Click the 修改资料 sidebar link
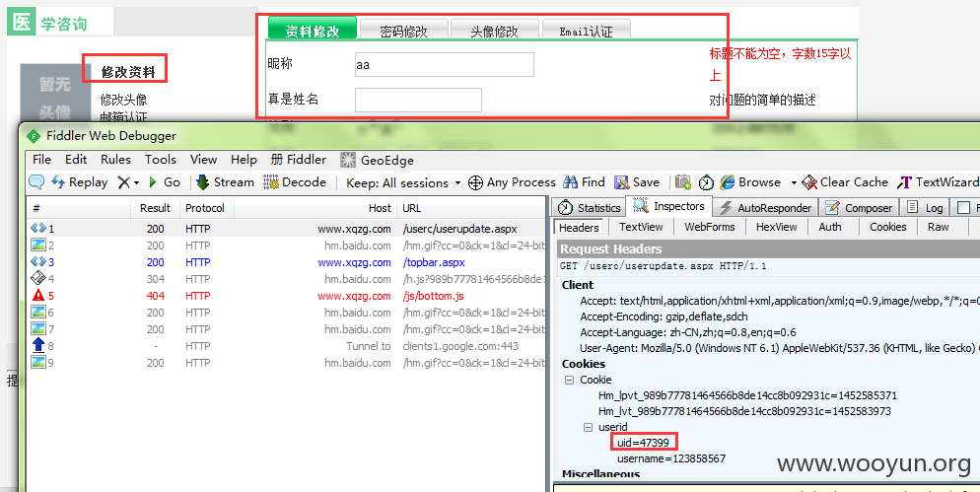Viewport: 980px width, 492px height. tap(128, 72)
